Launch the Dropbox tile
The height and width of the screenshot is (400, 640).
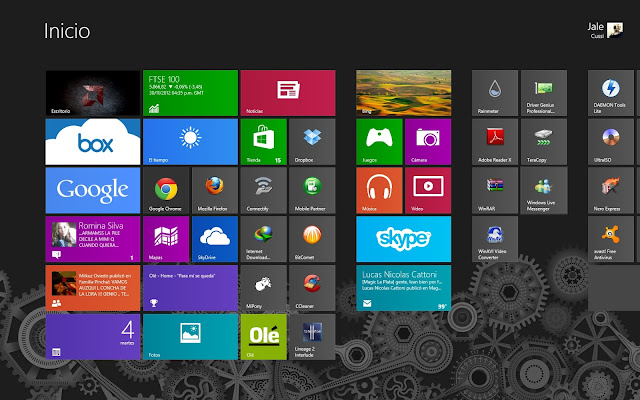pos(312,142)
